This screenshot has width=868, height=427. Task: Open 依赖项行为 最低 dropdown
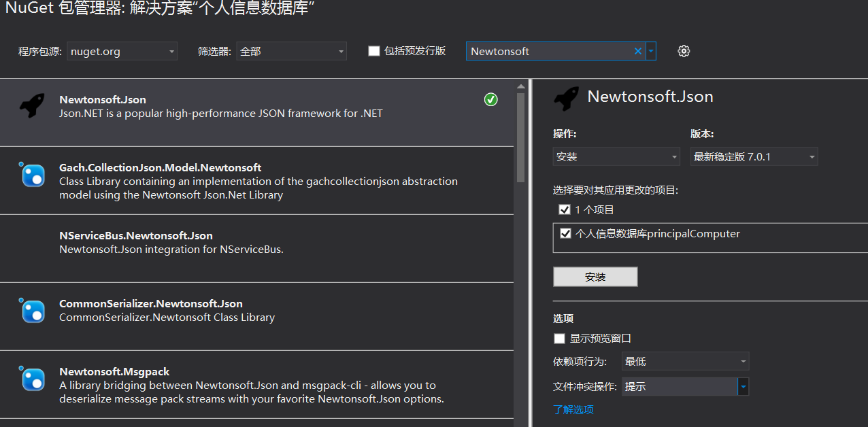coord(685,362)
